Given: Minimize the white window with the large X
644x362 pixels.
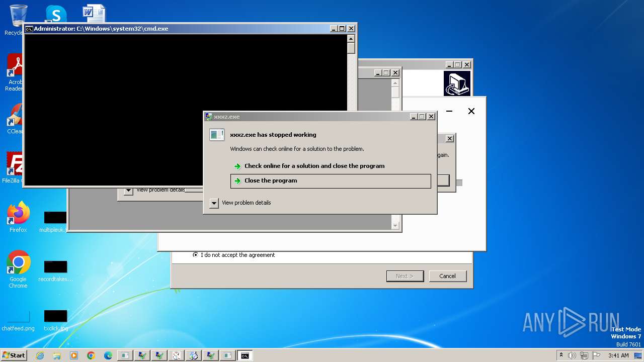Looking at the screenshot, I should pyautogui.click(x=449, y=111).
